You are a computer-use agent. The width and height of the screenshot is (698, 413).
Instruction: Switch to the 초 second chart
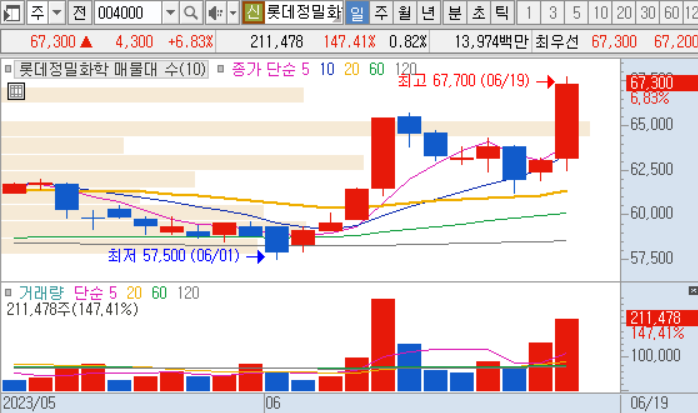point(479,12)
